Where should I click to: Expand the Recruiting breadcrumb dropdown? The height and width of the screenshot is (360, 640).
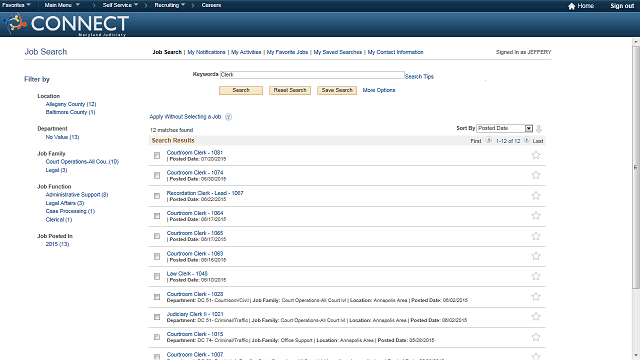(x=170, y=5)
